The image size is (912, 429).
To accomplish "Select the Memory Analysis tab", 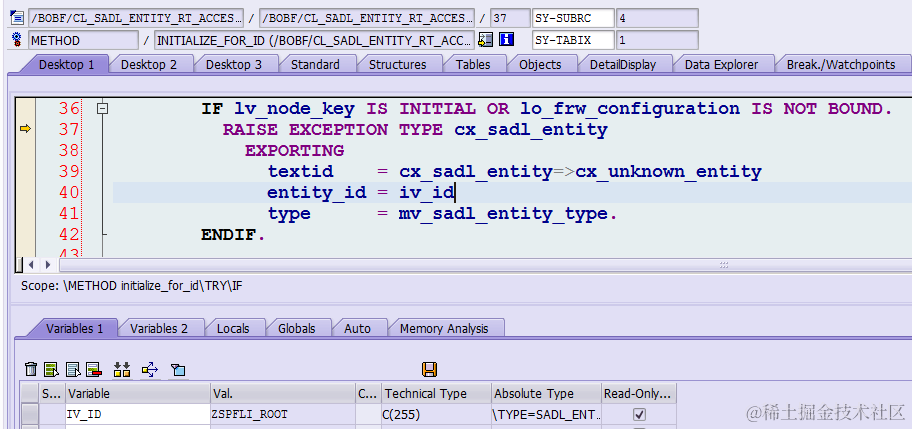I will [444, 328].
